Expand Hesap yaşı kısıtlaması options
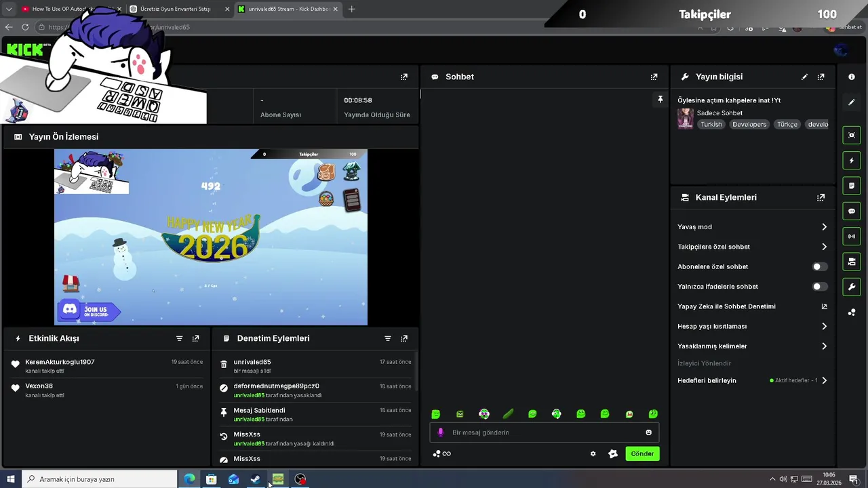This screenshot has width=868, height=488. tap(752, 326)
